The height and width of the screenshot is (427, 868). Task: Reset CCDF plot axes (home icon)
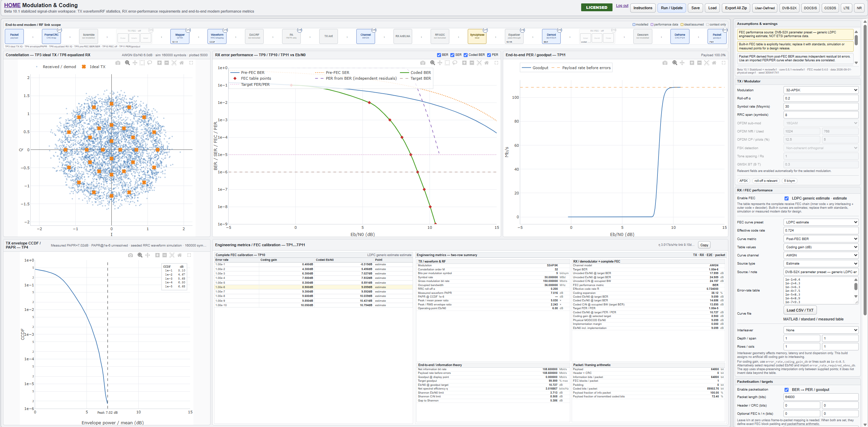coord(180,255)
